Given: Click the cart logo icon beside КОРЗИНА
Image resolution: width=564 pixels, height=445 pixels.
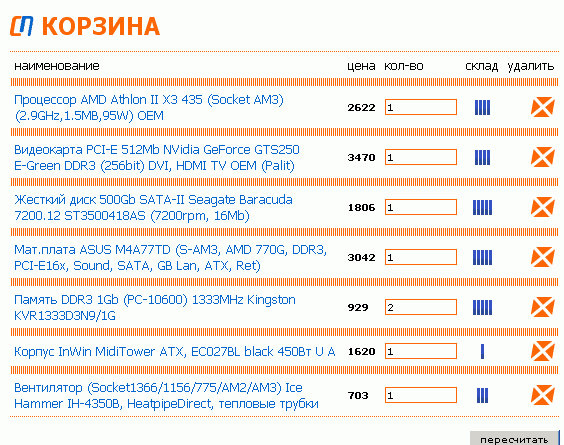Looking at the screenshot, I should coord(22,26).
